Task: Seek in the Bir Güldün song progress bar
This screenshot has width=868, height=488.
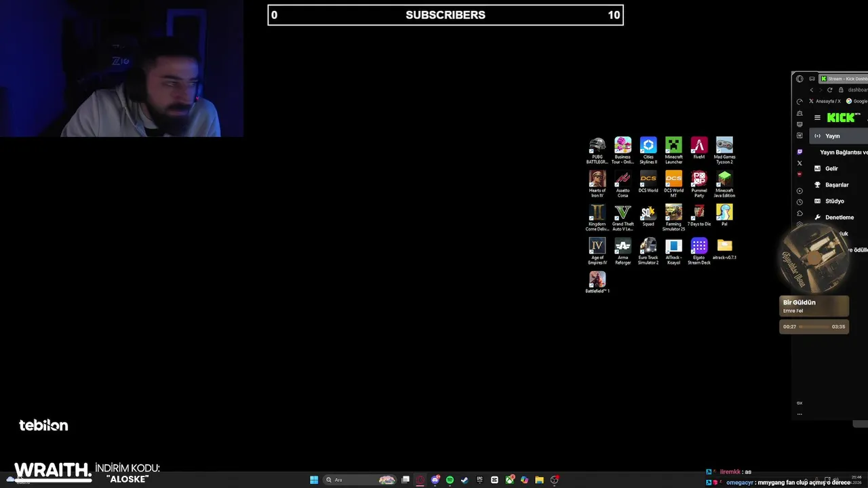Action: click(814, 327)
